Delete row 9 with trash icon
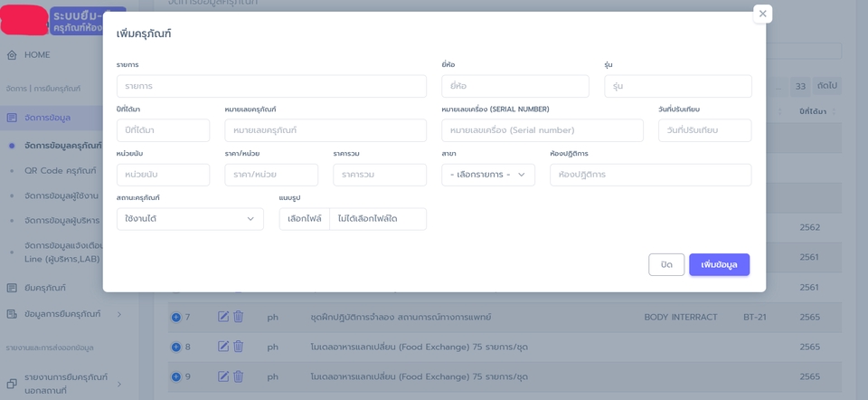The image size is (868, 400). [x=239, y=376]
